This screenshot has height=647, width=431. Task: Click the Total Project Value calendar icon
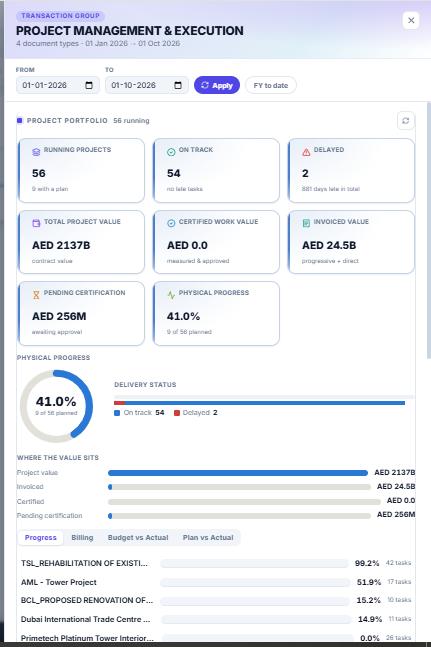pyautogui.click(x=36, y=223)
